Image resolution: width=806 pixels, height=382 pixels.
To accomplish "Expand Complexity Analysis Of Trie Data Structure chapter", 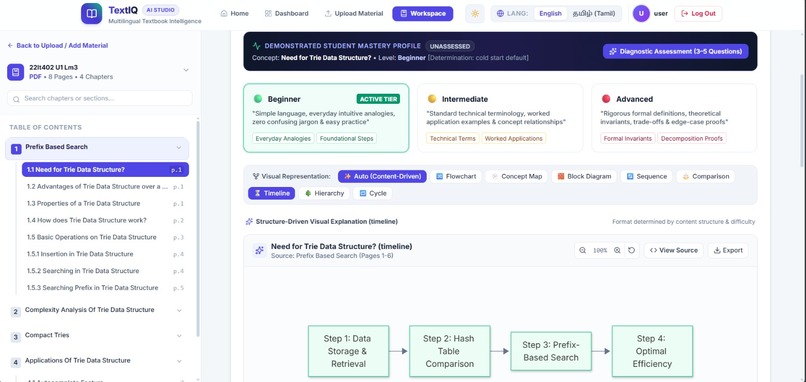I will tap(179, 311).
